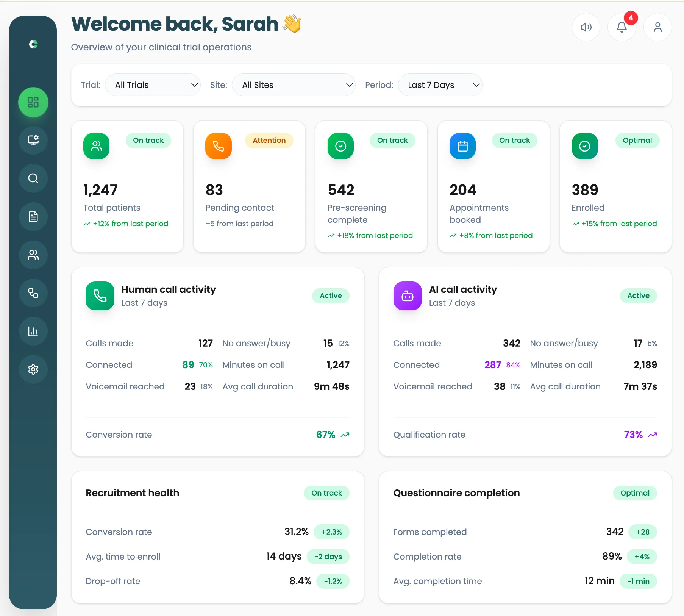Open the bar chart analytics icon in sidebar
The image size is (684, 616).
click(x=33, y=331)
